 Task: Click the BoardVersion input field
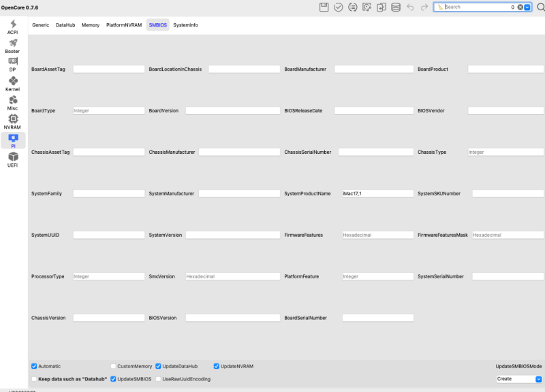tap(232, 111)
